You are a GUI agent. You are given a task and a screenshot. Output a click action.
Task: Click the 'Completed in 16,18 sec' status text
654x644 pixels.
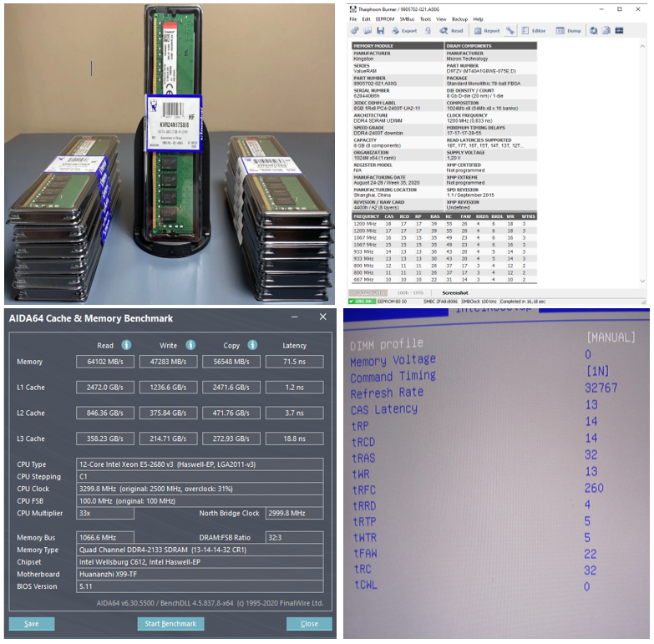click(x=523, y=302)
